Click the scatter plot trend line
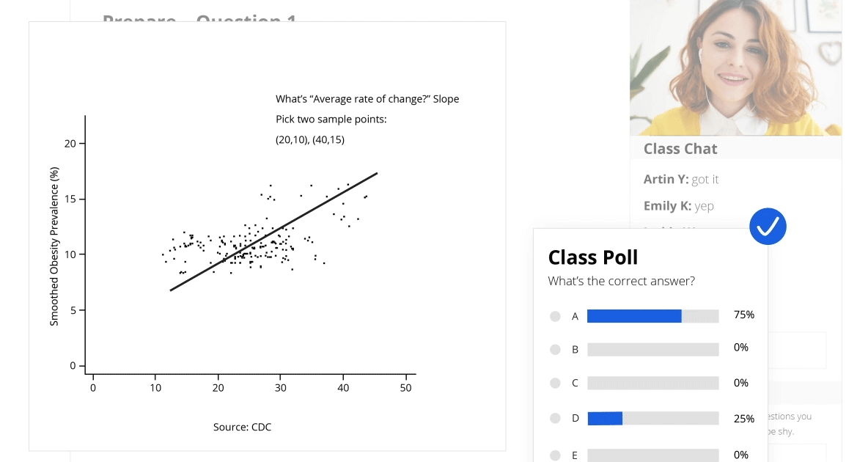Screen dimensions: 868x462 point(274,231)
